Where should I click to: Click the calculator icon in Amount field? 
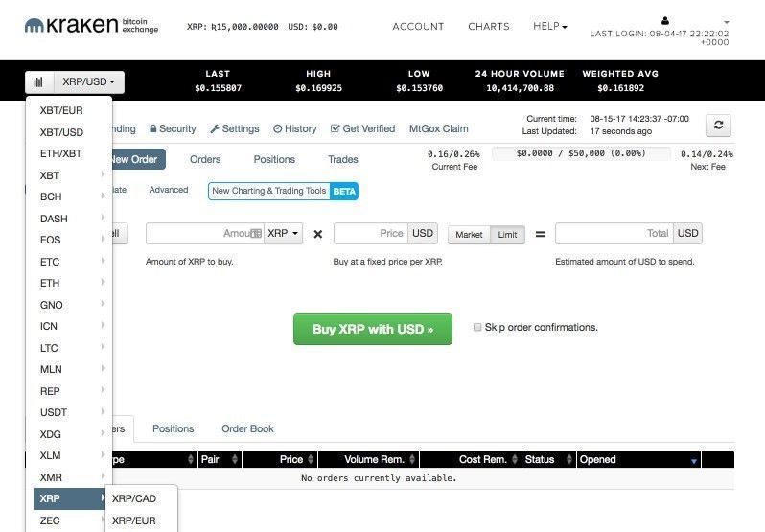pos(256,234)
